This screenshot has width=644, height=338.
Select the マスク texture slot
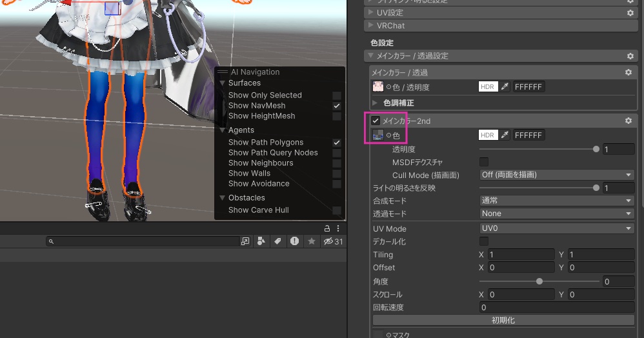[378, 334]
